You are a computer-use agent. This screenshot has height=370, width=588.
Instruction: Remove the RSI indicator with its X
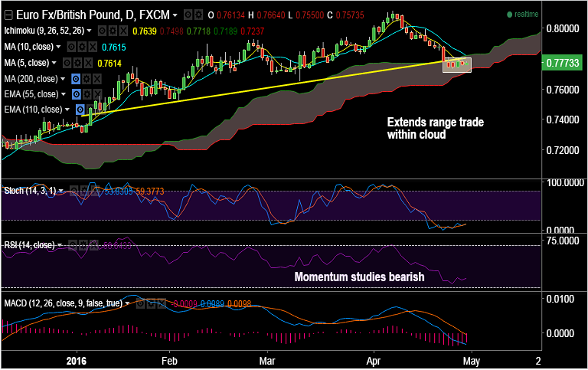(x=93, y=245)
